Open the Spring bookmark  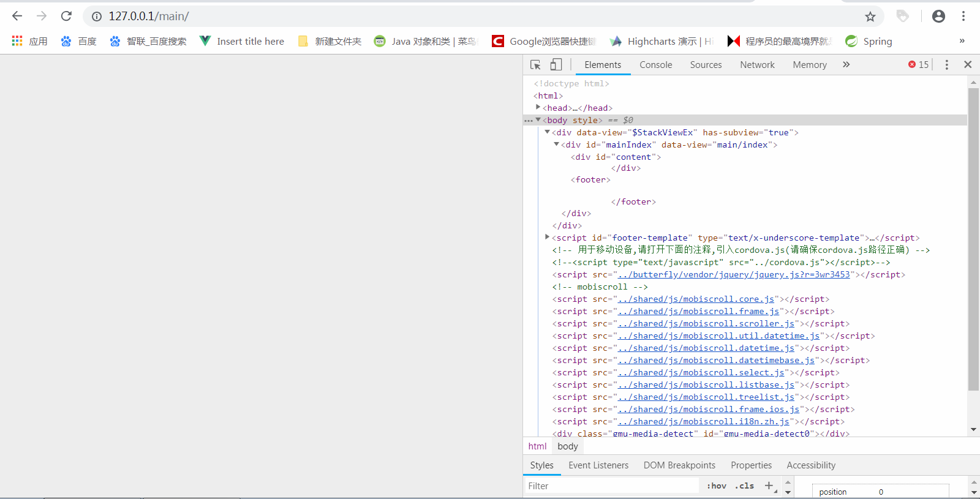point(869,41)
